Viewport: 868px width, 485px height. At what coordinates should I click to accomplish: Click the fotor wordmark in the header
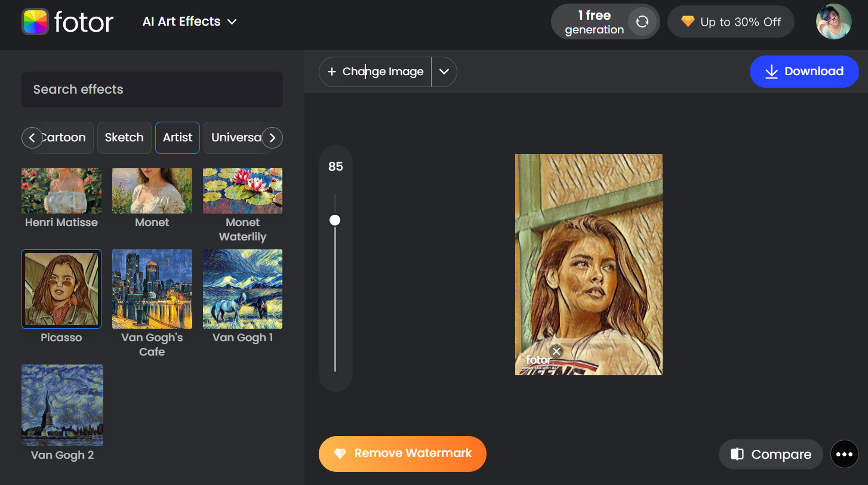coord(84,22)
